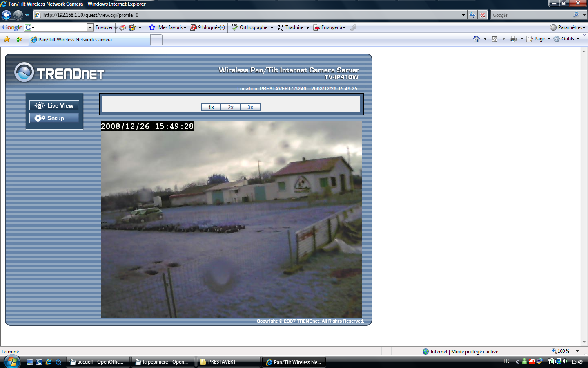
Task: Click the Google search box at top right
Action: pos(531,15)
